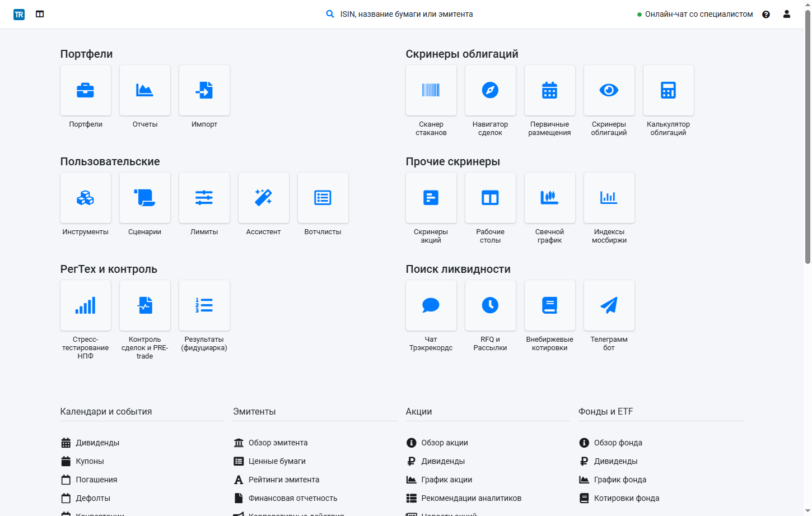Toggle the panel layout icon beside logo
Image resolution: width=812 pixels, height=516 pixels.
(x=40, y=14)
